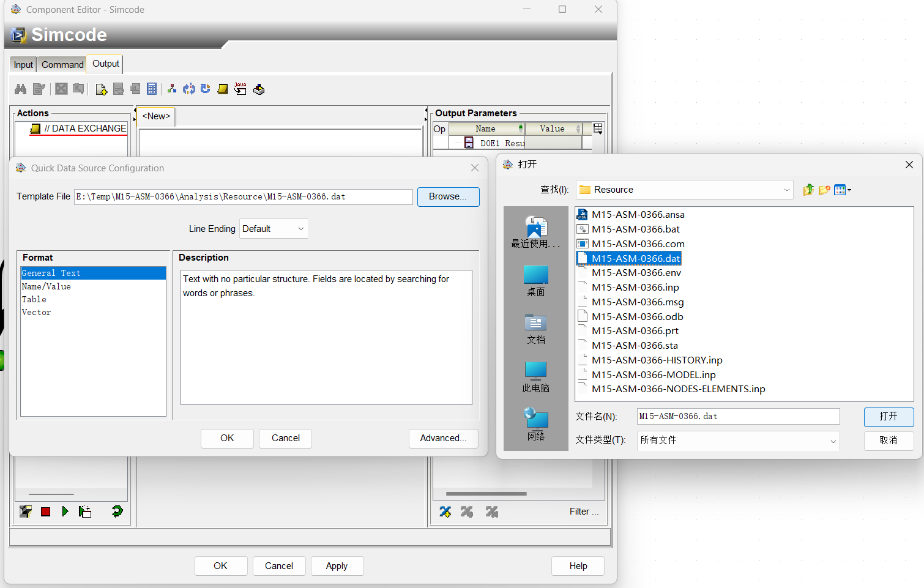Screen dimensions: 924x588
Task: Go up one folder level icon
Action: tap(808, 190)
